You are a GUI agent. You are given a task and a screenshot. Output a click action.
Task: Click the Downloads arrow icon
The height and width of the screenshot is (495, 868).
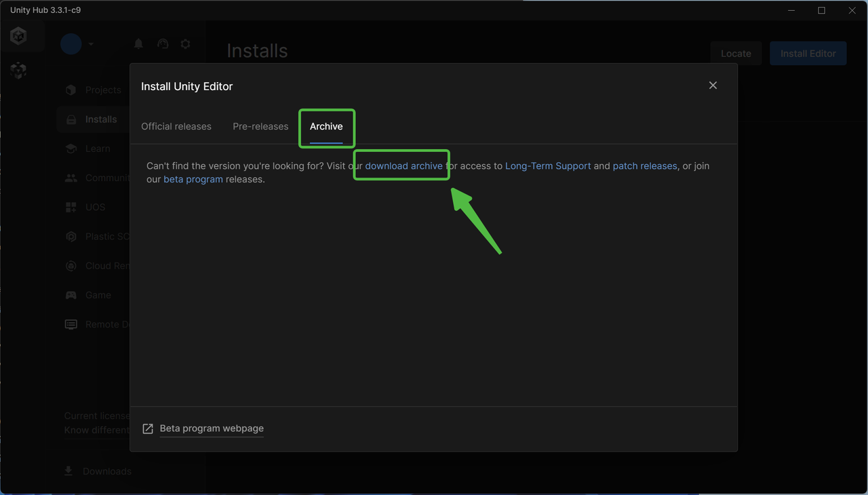(x=68, y=471)
